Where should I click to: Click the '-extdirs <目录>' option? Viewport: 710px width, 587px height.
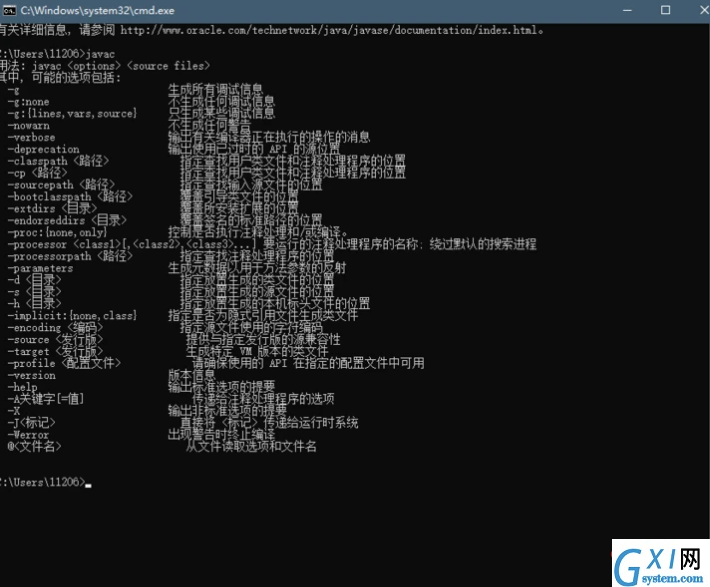52,208
